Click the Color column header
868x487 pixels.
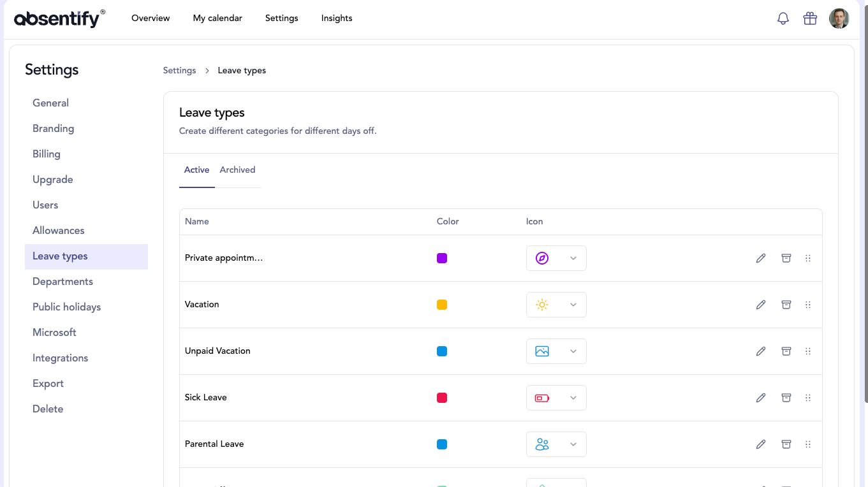[448, 222]
